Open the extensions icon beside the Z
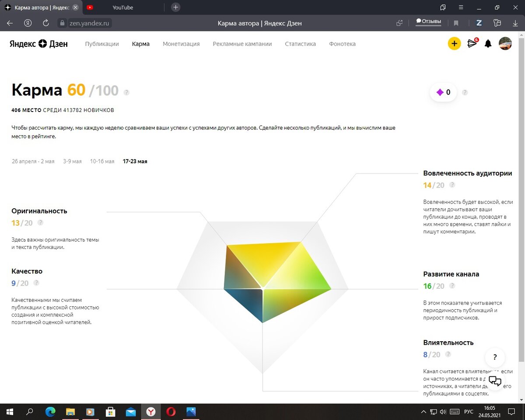The height and width of the screenshot is (420, 525). [497, 23]
